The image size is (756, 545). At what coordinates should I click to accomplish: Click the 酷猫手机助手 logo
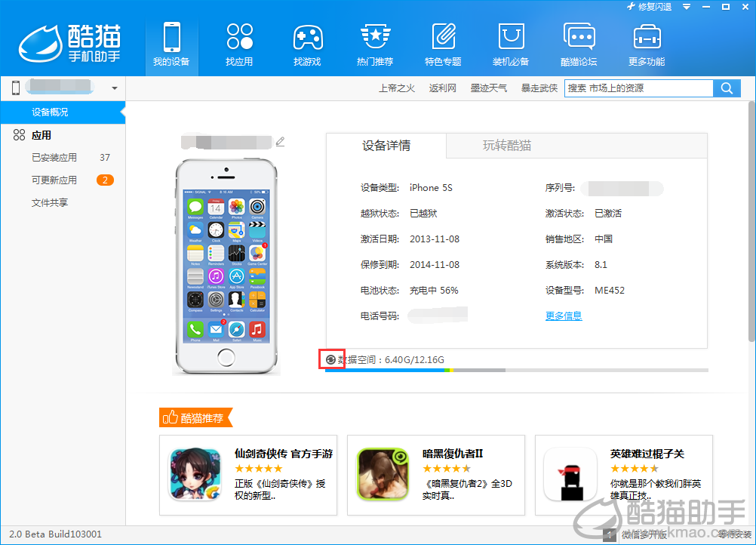click(x=70, y=44)
